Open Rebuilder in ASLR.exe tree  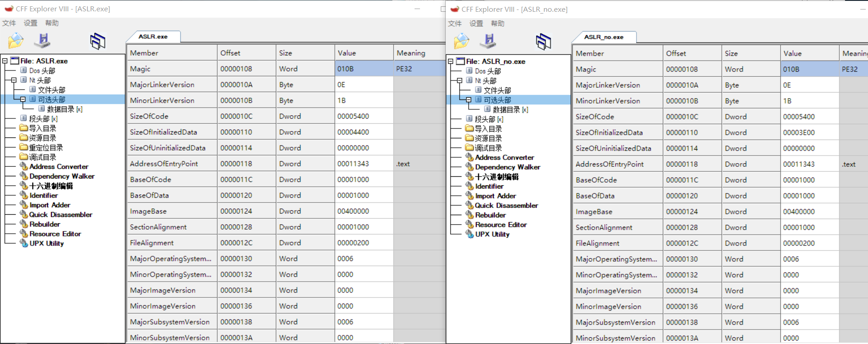coord(45,224)
